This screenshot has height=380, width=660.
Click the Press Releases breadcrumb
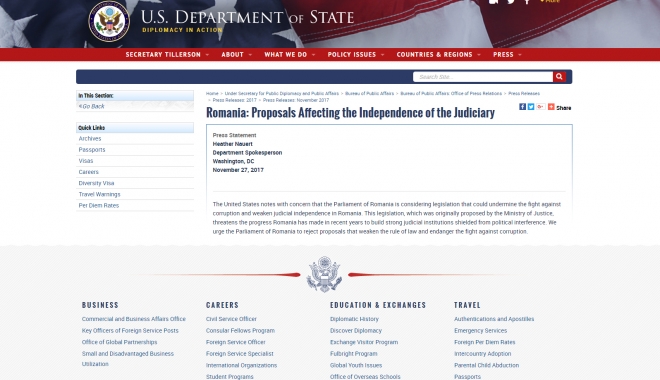pyautogui.click(x=524, y=93)
